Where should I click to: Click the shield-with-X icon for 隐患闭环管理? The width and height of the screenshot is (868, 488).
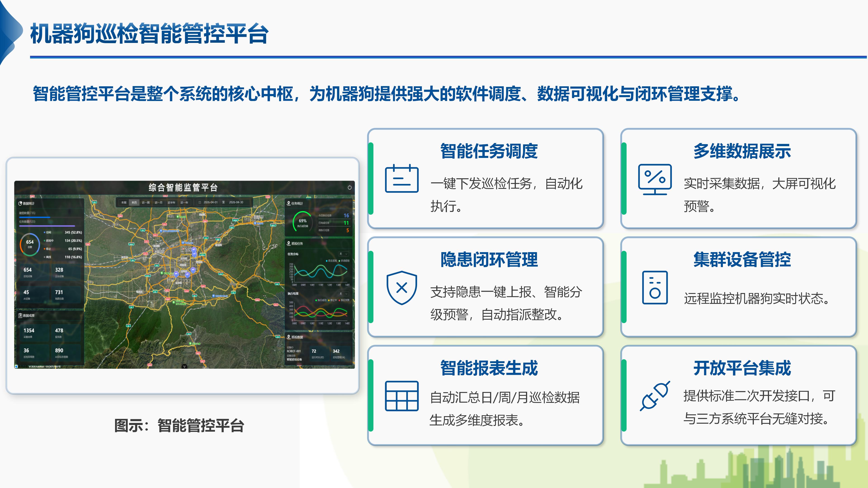coord(402,288)
